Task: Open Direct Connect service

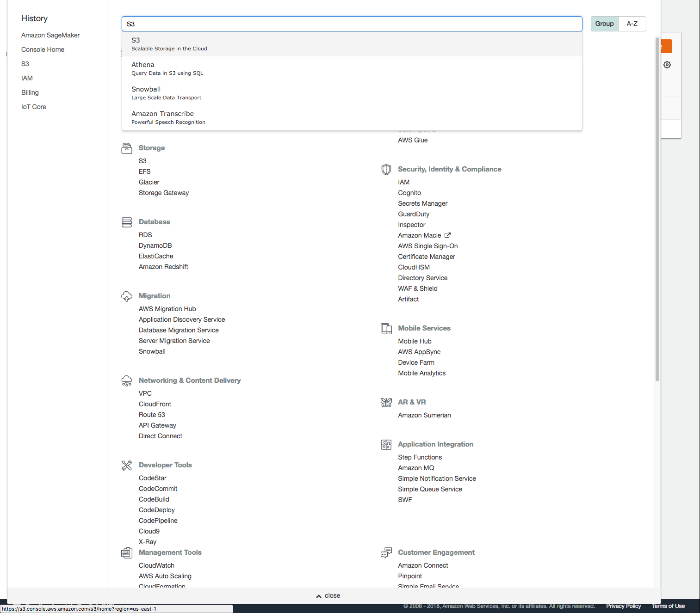Action: (161, 436)
